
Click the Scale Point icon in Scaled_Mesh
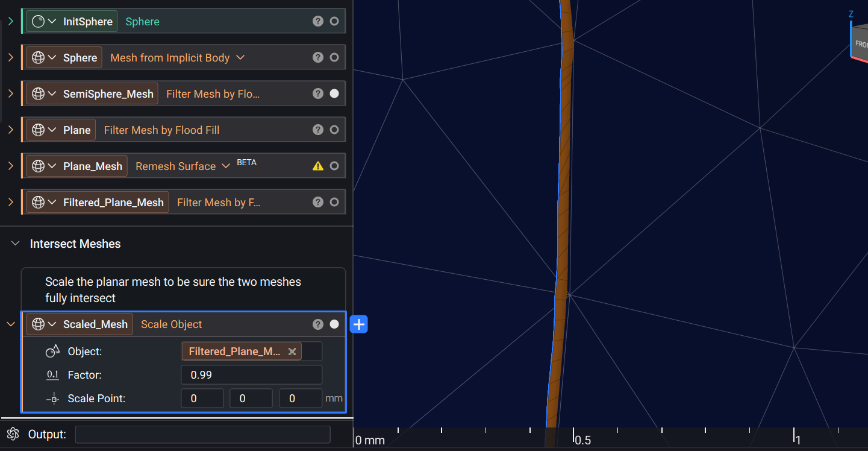tap(53, 399)
